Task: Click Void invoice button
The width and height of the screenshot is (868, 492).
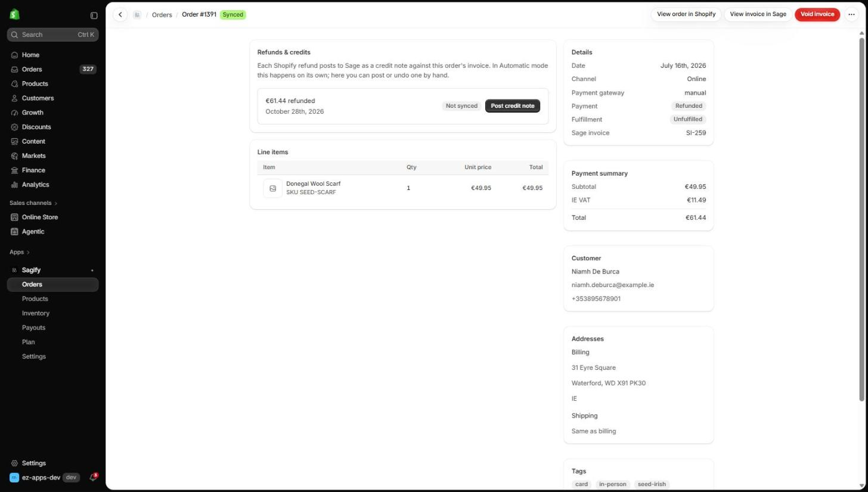Action: click(x=817, y=14)
